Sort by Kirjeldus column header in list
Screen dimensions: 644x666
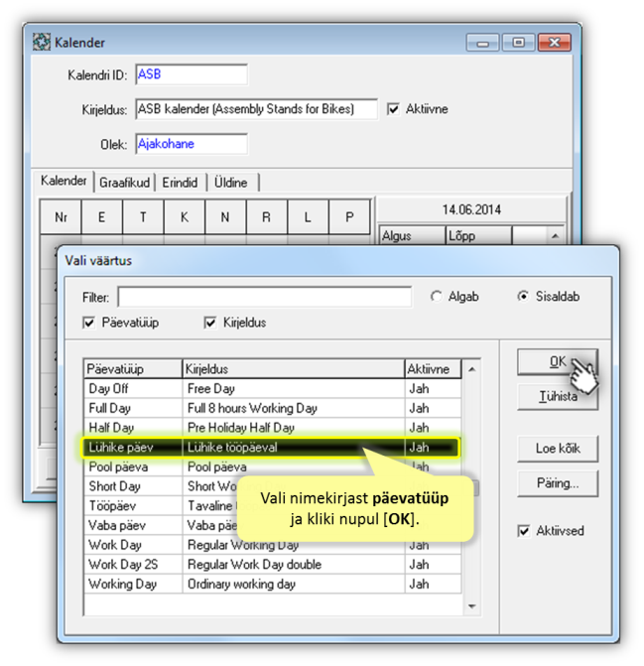pyautogui.click(x=294, y=369)
